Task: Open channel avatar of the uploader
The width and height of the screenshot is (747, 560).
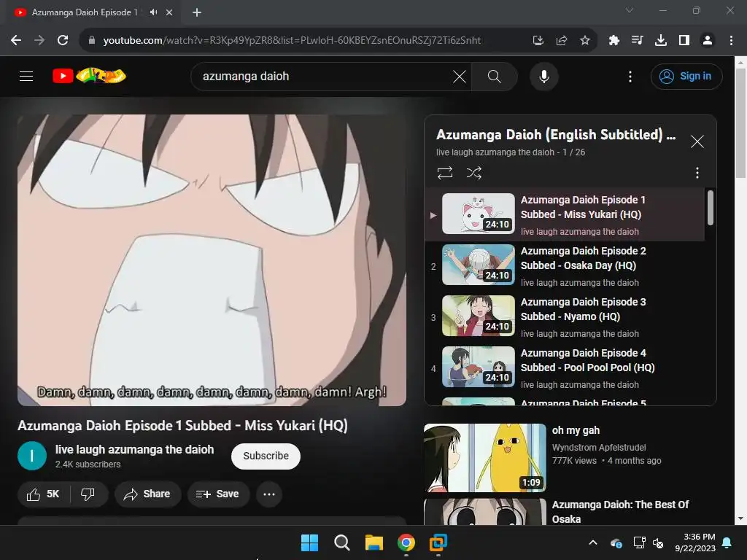Action: [32, 456]
